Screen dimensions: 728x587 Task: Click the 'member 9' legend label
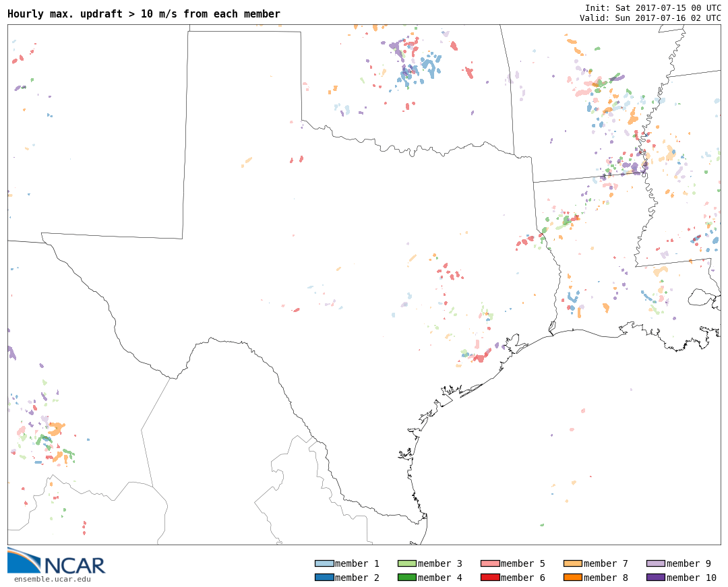(688, 563)
